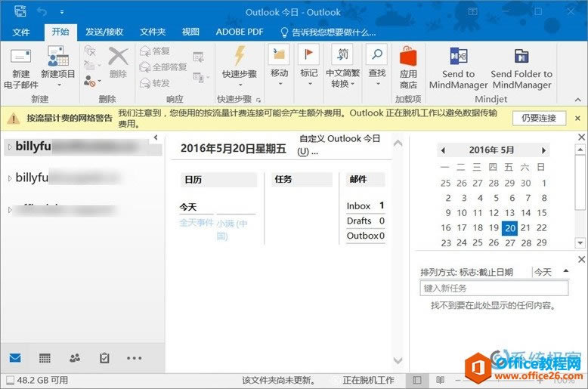Click 正在脱机工作 offline status
This screenshot has height=389, width=588.
pyautogui.click(x=368, y=380)
